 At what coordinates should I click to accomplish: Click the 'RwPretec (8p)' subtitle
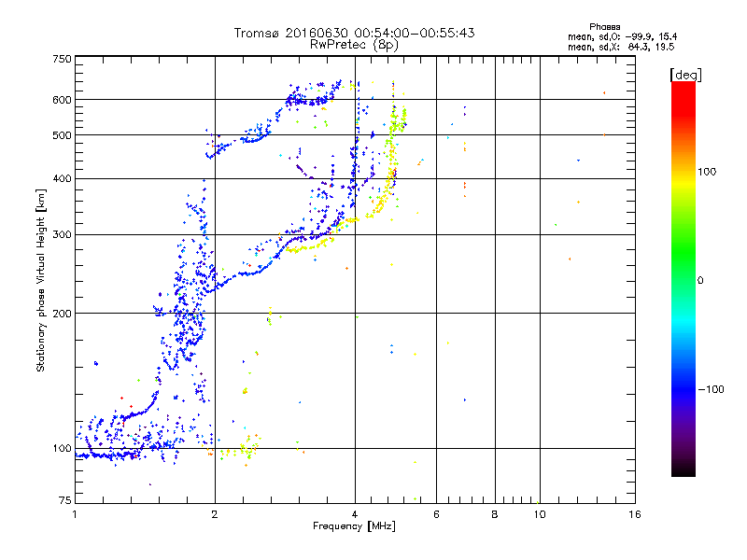pos(354,45)
